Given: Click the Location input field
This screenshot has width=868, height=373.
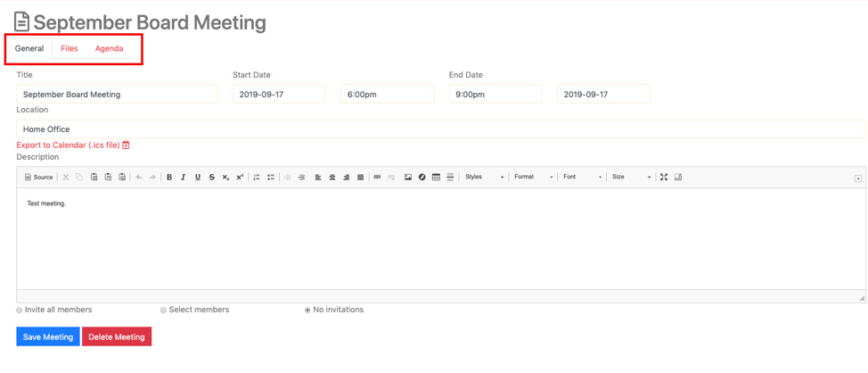Looking at the screenshot, I should pos(440,129).
